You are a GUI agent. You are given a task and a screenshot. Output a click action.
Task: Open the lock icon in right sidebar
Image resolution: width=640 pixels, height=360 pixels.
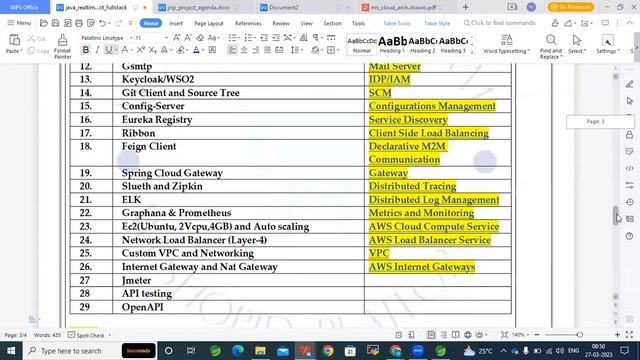[629, 135]
